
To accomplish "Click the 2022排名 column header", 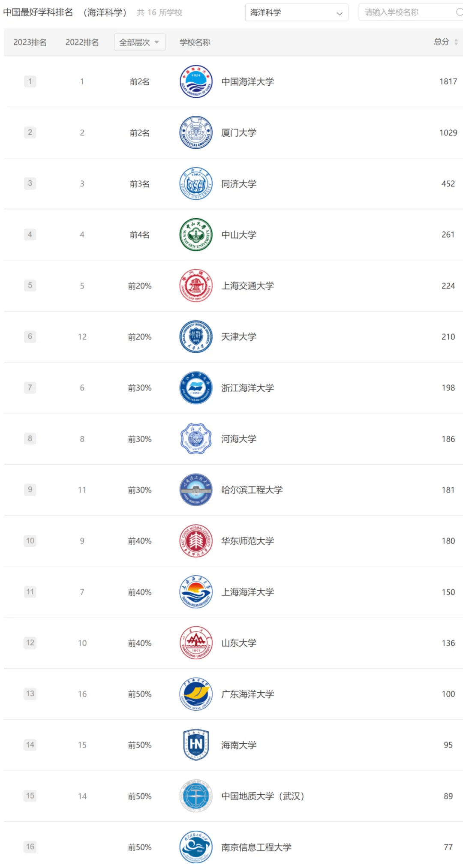I will pos(82,42).
